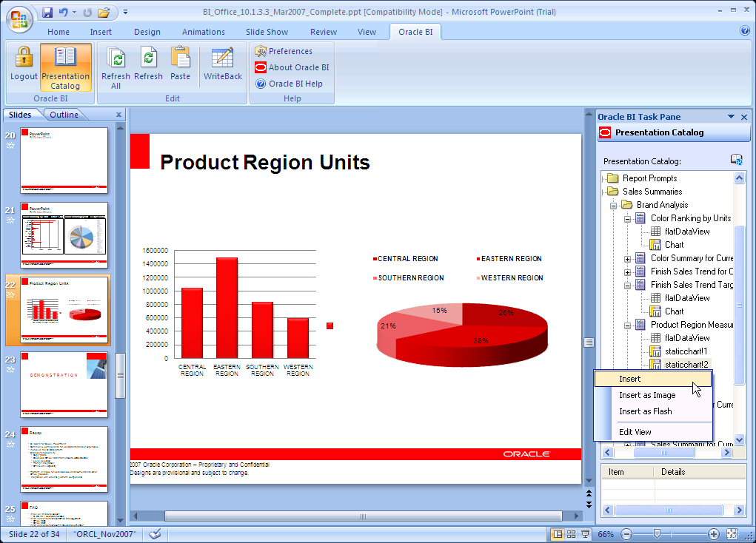
Task: Collapse Product Region Measures node
Action: pos(627,326)
